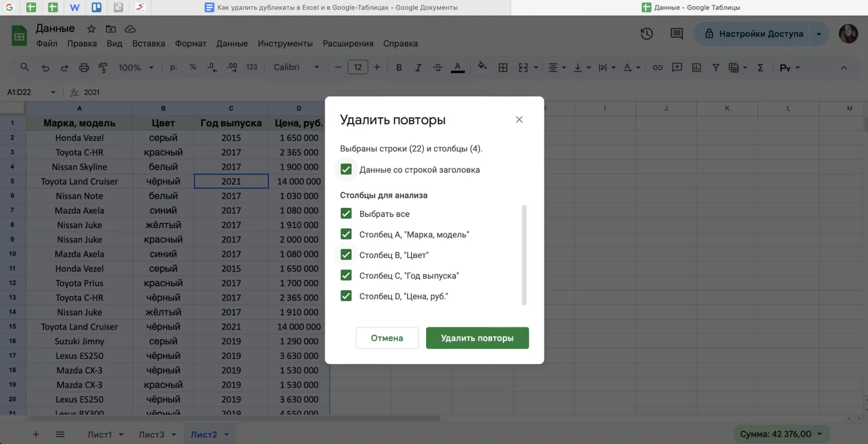The height and width of the screenshot is (444, 868).
Task: Expand the 100% zoom dropdown
Action: coord(136,68)
